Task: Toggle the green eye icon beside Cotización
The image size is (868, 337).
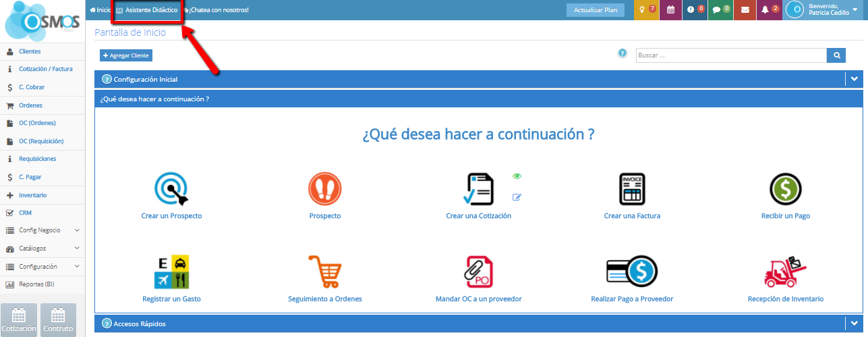Action: (x=517, y=176)
